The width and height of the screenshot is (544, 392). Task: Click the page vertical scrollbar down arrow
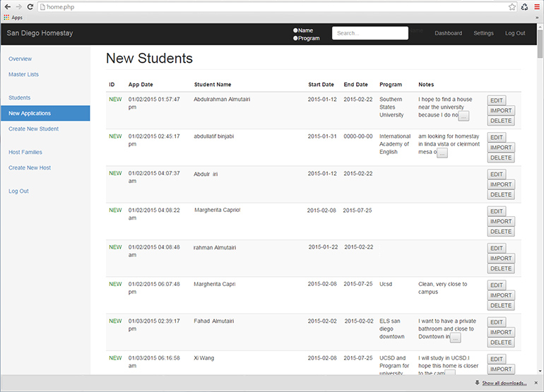click(x=540, y=372)
